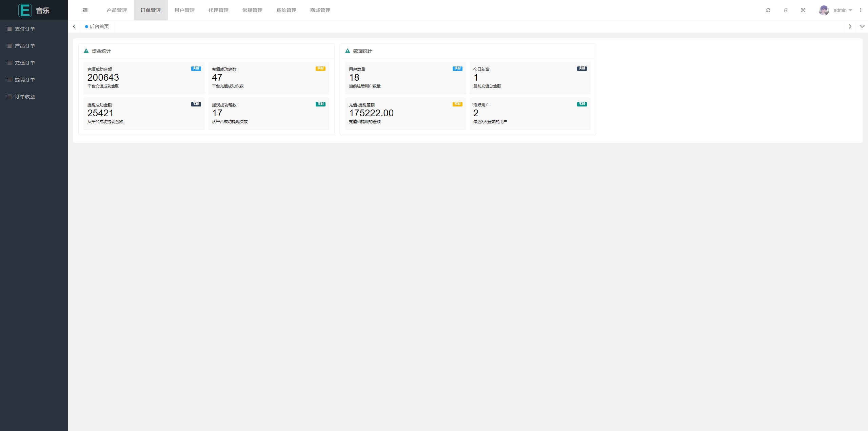Open 提现订单 sidebar item
The height and width of the screenshot is (431, 868).
coord(25,80)
